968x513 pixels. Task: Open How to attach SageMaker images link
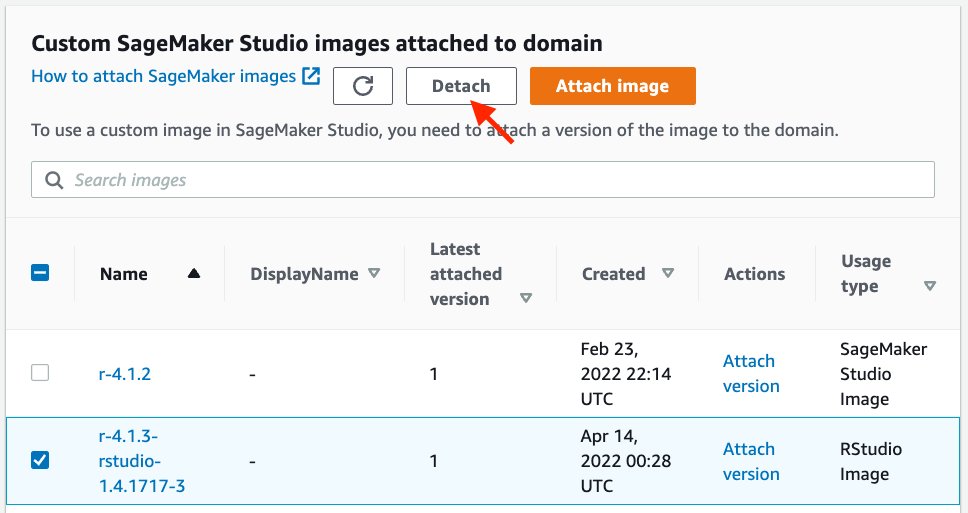click(x=164, y=76)
